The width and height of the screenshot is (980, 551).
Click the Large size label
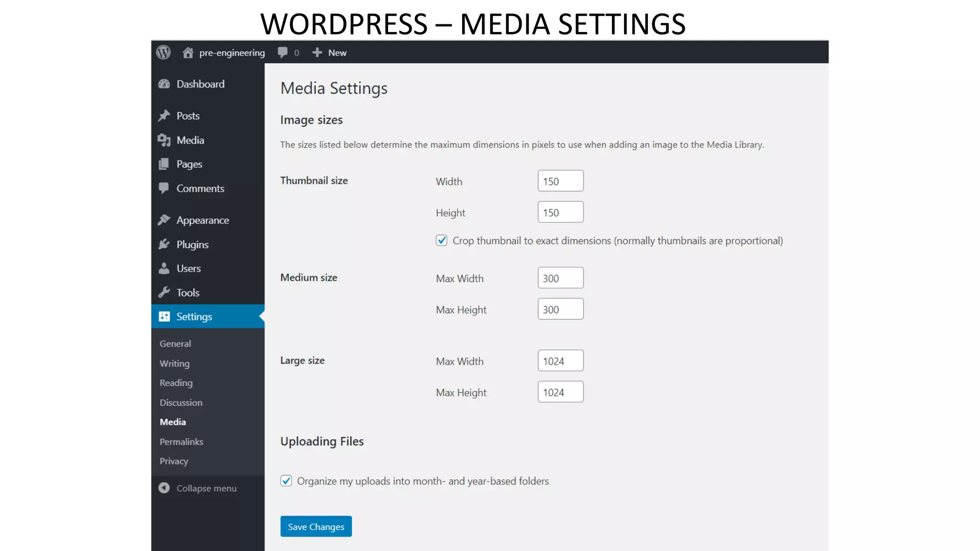click(x=302, y=360)
